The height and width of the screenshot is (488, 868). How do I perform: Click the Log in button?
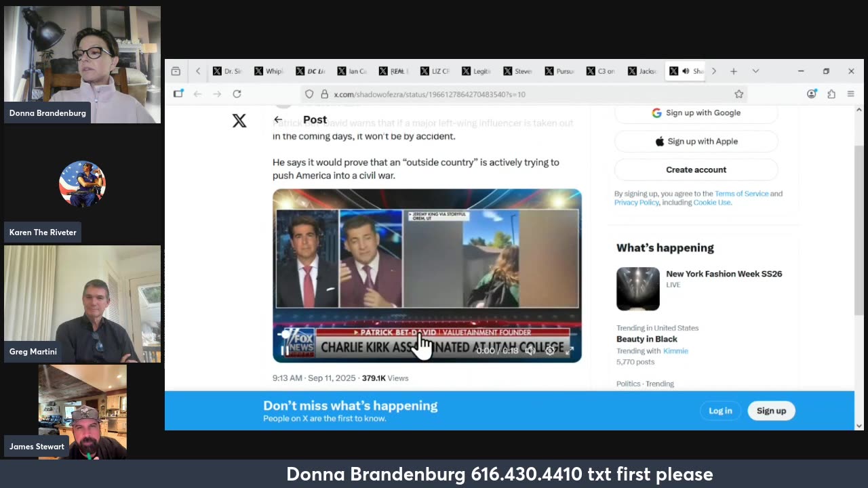tap(720, 411)
